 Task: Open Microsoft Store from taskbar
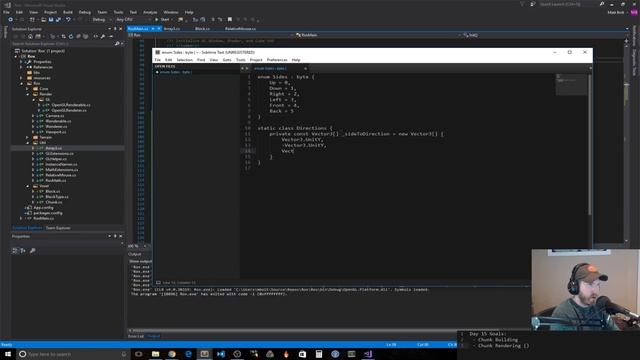pos(302,354)
